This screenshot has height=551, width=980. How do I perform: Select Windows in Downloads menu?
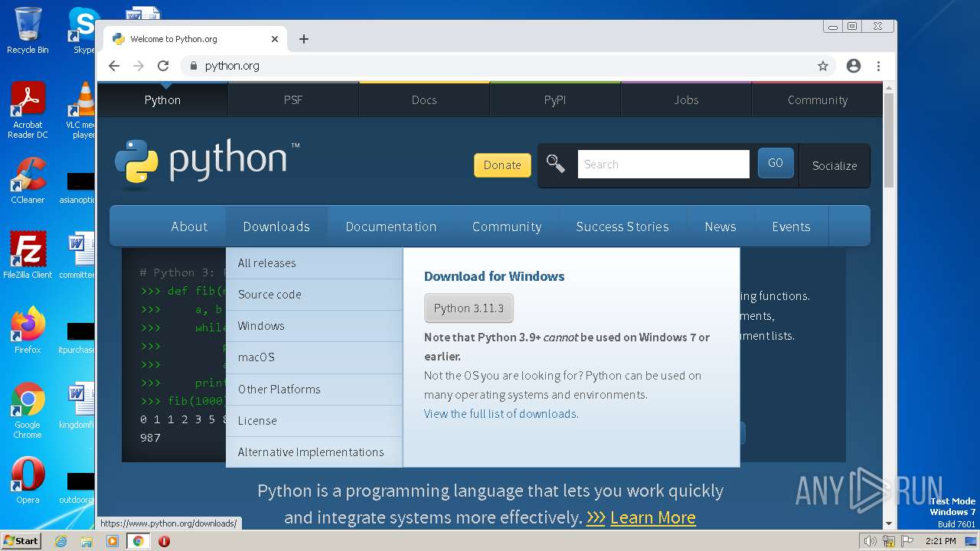click(x=314, y=326)
